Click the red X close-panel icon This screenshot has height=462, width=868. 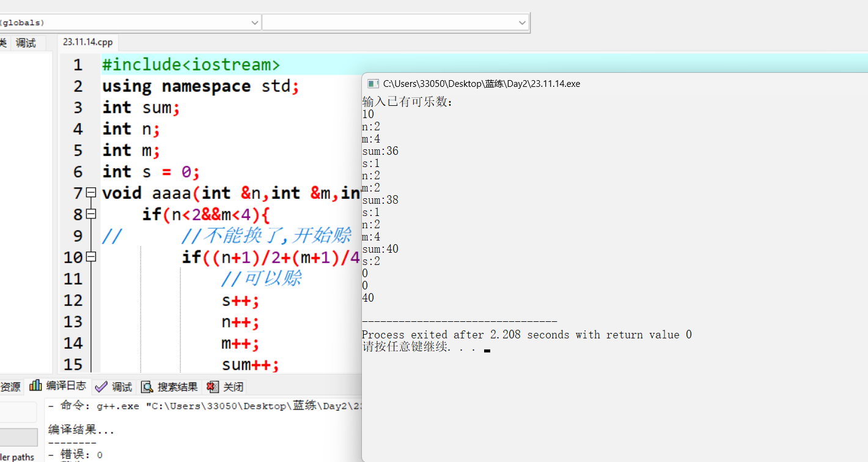pyautogui.click(x=212, y=387)
